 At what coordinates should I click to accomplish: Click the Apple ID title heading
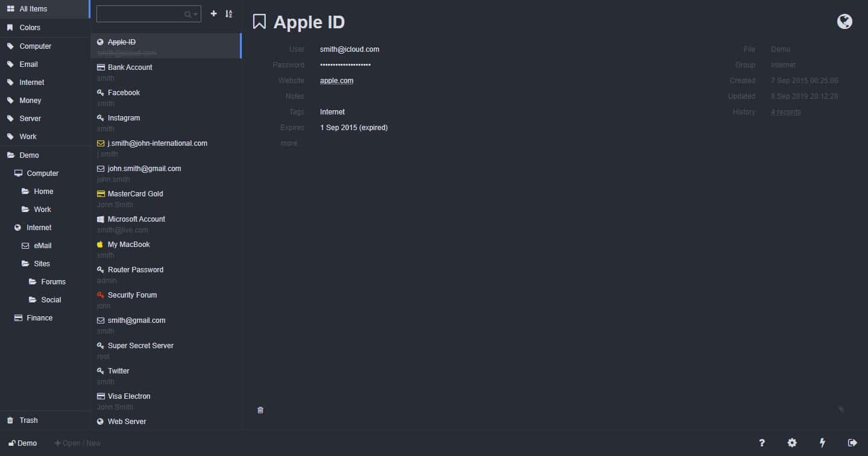tap(309, 22)
